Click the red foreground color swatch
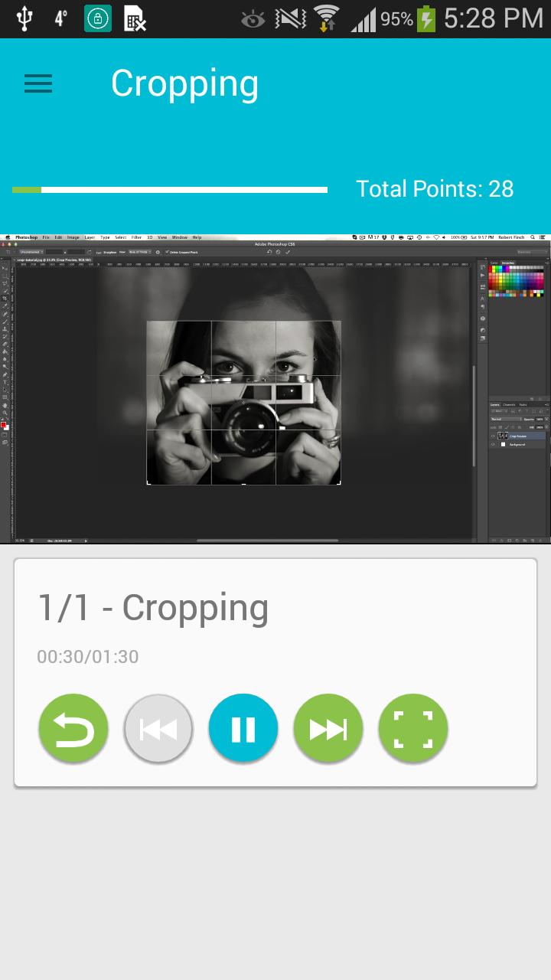Viewport: 551px width, 980px height. point(4,425)
